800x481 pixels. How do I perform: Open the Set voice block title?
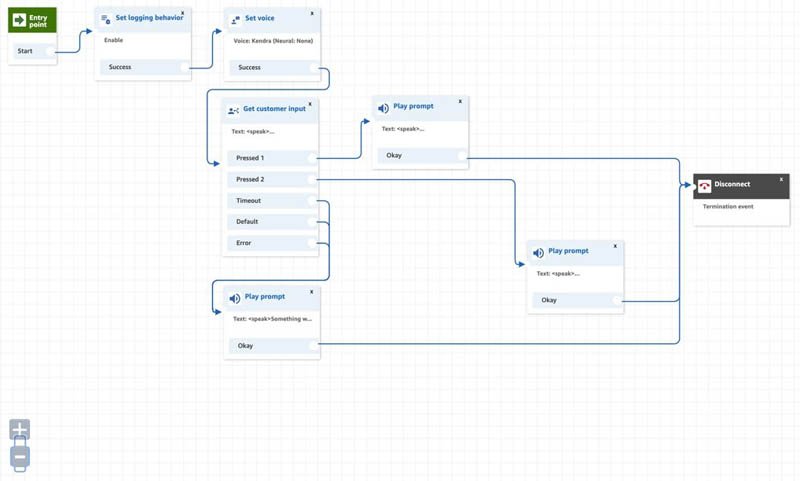(x=260, y=18)
